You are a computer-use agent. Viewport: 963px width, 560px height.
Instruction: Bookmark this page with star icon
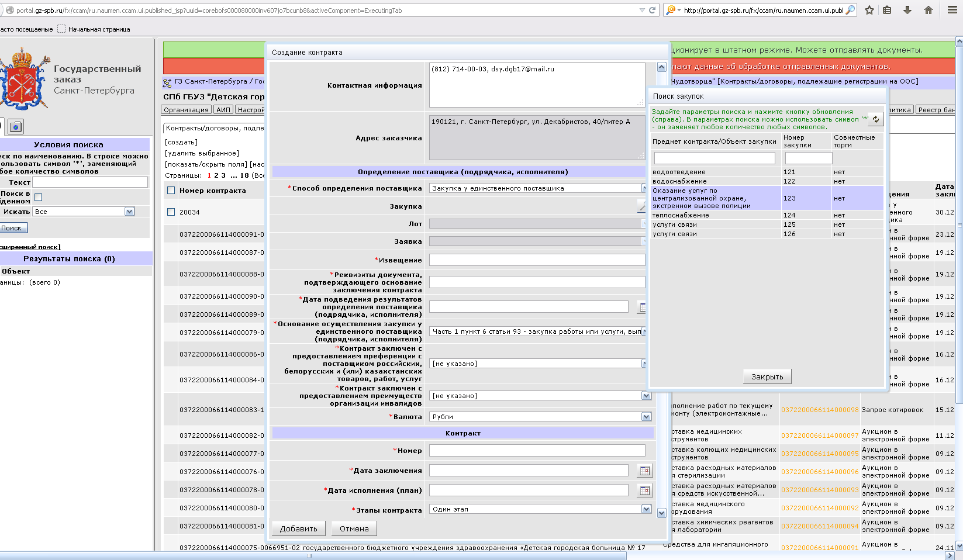(869, 10)
